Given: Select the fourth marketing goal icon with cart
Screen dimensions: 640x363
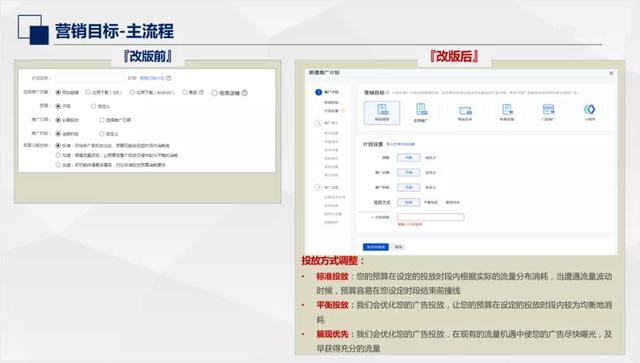Looking at the screenshot, I should click(507, 112).
